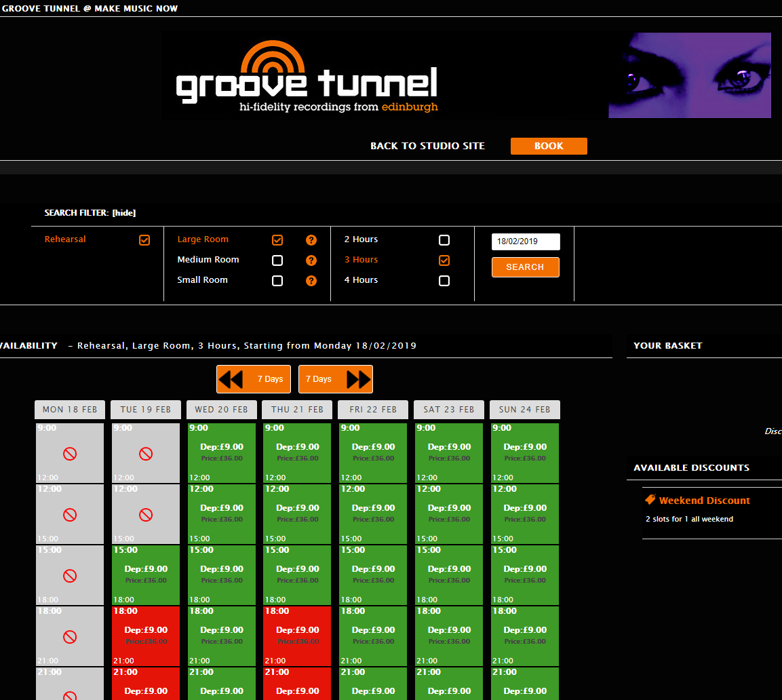Click the Weekend Discount price tag icon
This screenshot has width=782, height=700.
tap(650, 500)
